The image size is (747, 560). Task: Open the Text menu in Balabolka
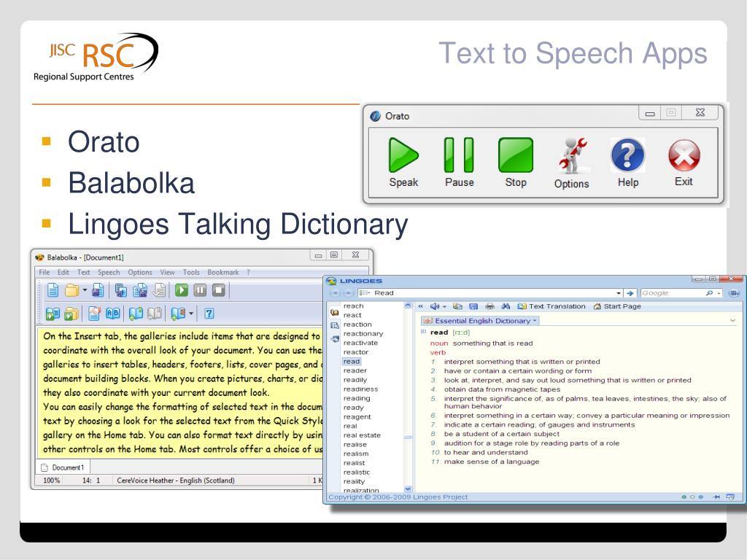(83, 273)
